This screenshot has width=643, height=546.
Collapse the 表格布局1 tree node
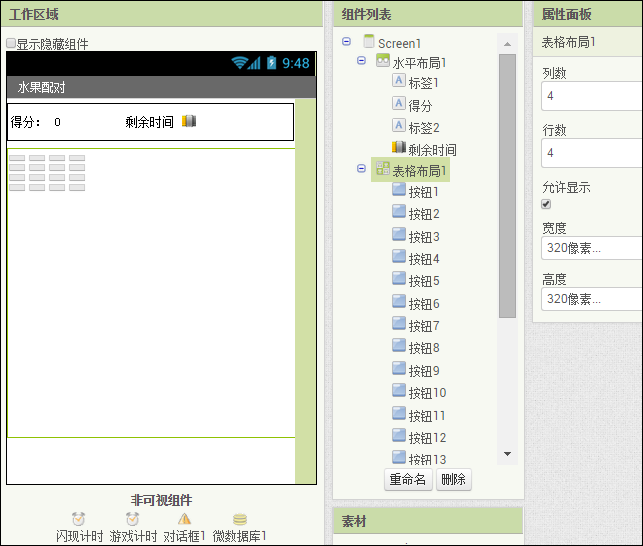click(361, 169)
